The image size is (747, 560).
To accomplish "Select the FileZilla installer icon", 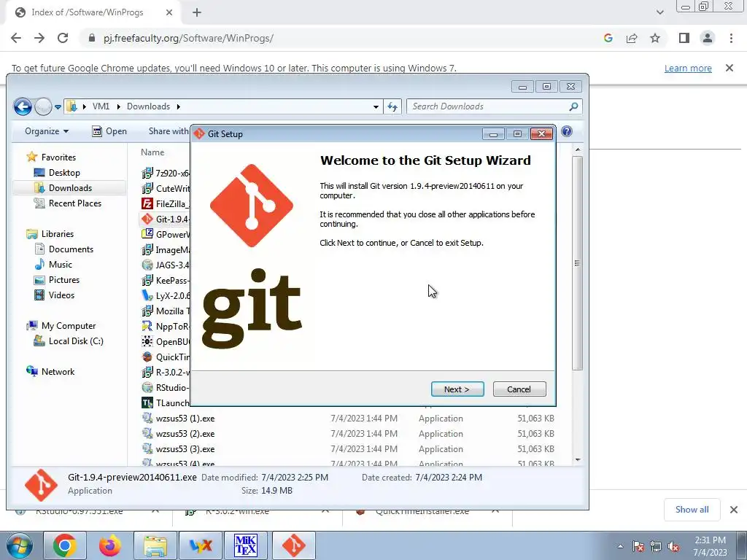I will pos(147,204).
